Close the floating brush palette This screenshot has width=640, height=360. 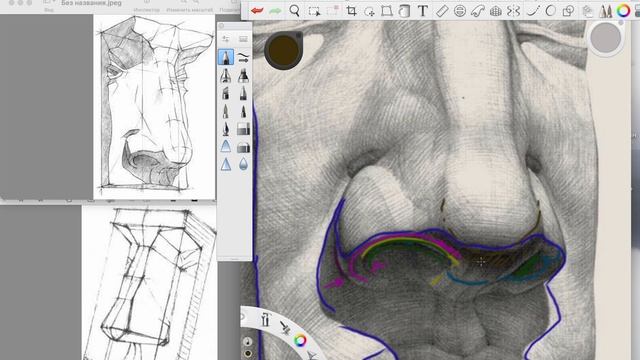tap(222, 26)
